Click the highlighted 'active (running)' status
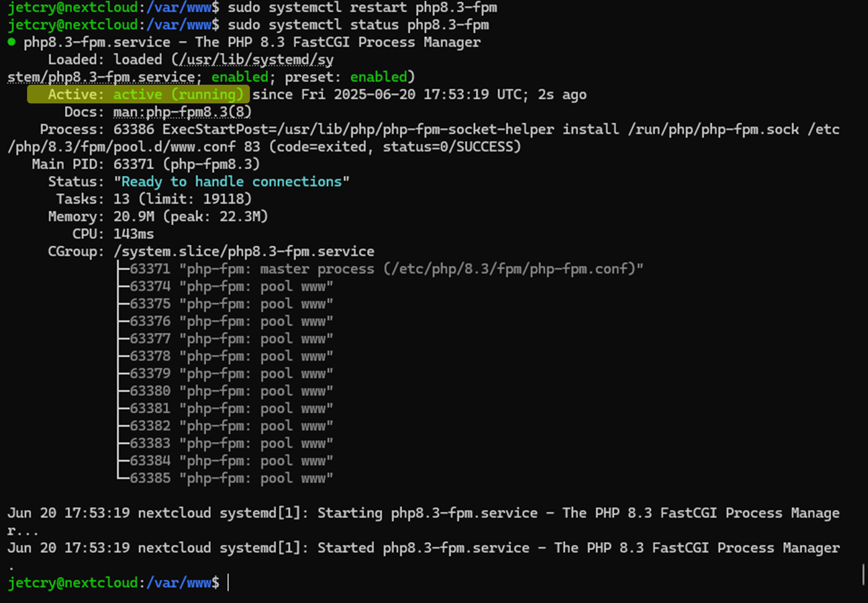This screenshot has height=603, width=868. tap(178, 95)
